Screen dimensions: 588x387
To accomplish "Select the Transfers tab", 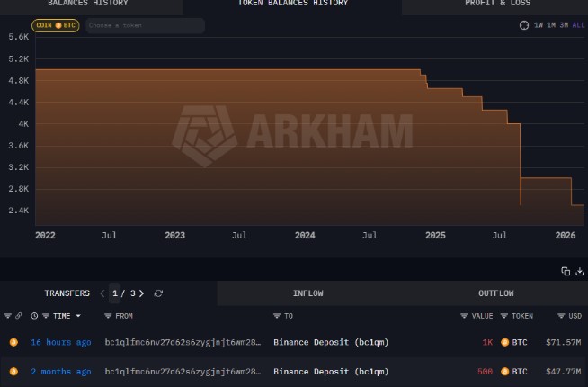I will (67, 293).
